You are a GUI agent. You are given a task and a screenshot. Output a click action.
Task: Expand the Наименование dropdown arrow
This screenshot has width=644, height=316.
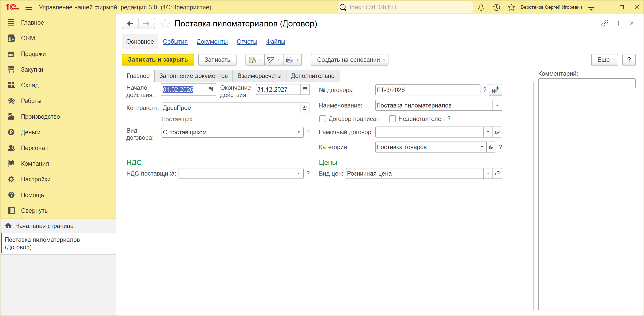point(497,105)
